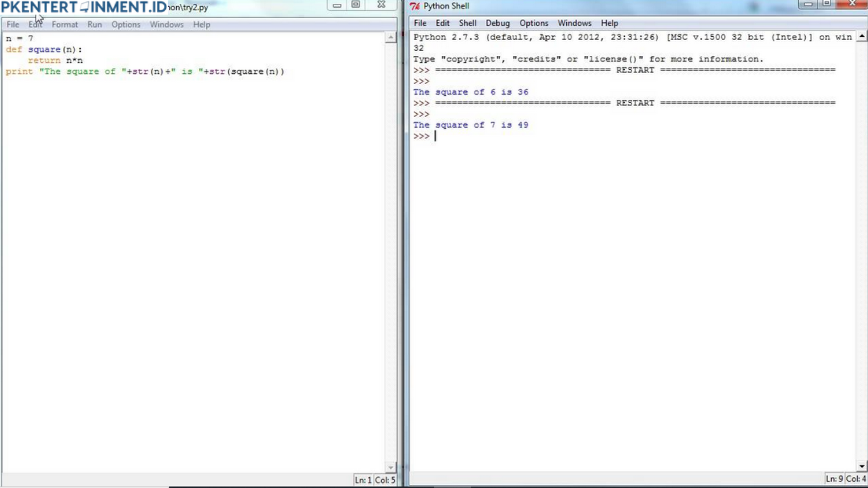Viewport: 868px width, 488px height.
Task: Open the Debug menu in Python Shell
Action: [498, 23]
